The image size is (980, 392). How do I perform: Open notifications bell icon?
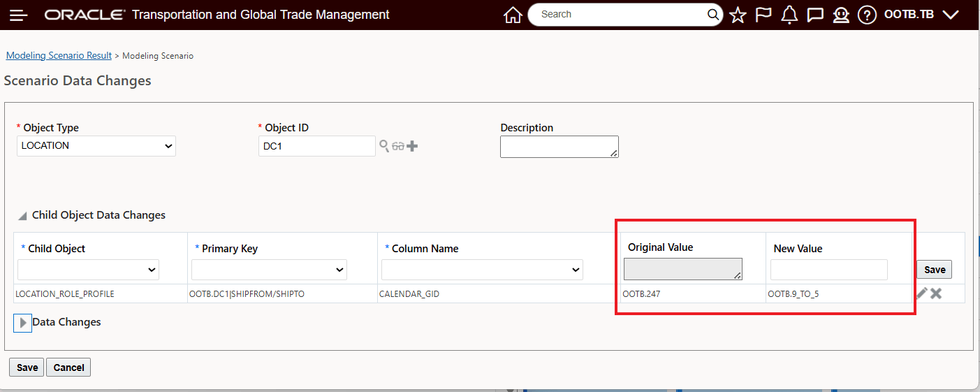pos(789,15)
